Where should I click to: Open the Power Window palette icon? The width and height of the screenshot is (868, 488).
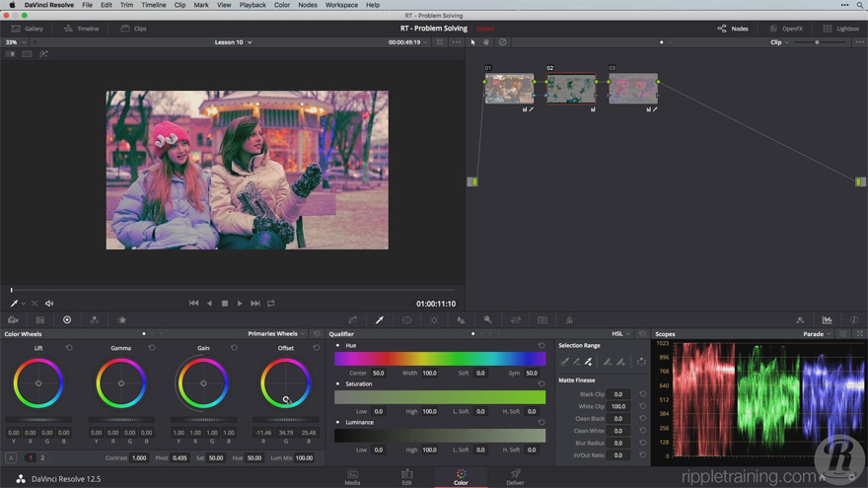click(x=406, y=319)
